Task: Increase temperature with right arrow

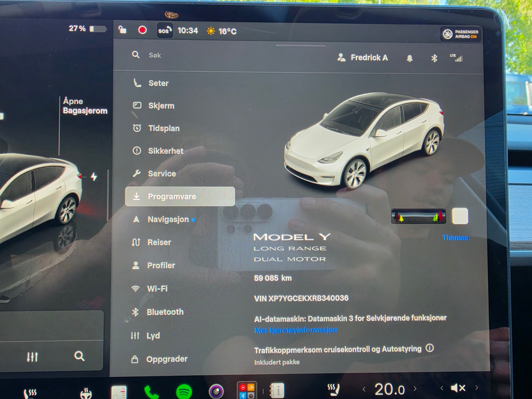Action: click(415, 388)
